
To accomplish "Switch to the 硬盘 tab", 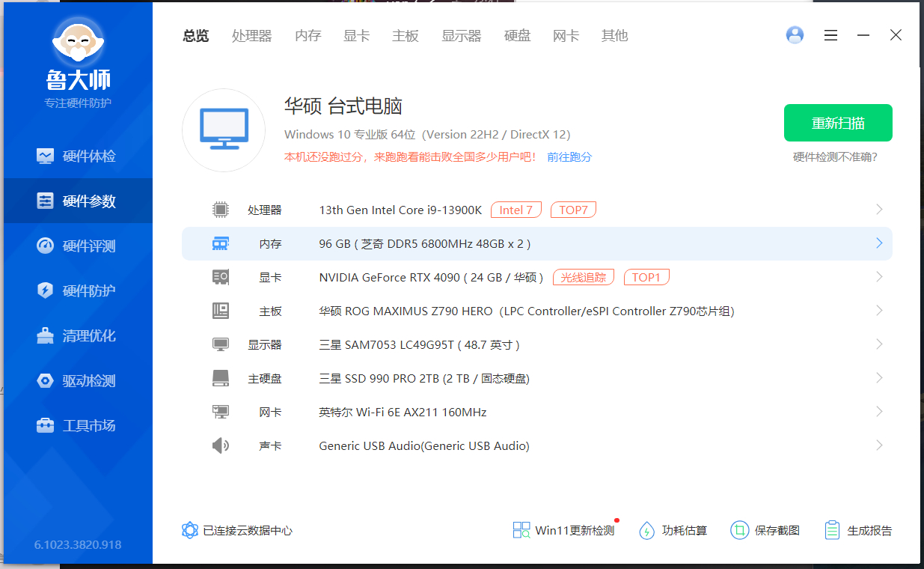I will (x=517, y=36).
